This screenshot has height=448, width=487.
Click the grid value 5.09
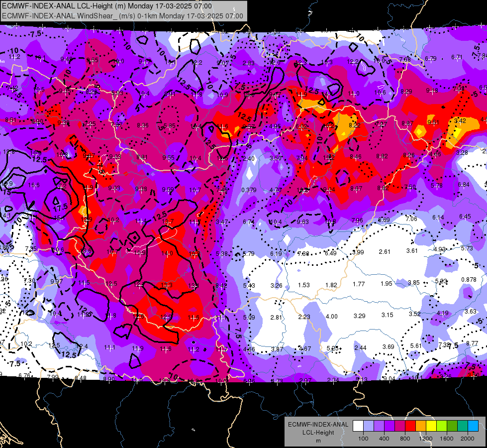coord(249,318)
